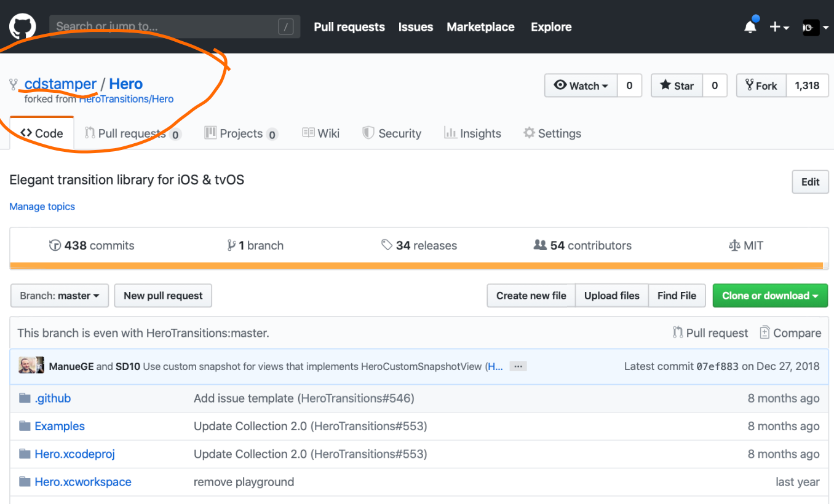Open the Watch dropdown

pos(581,85)
